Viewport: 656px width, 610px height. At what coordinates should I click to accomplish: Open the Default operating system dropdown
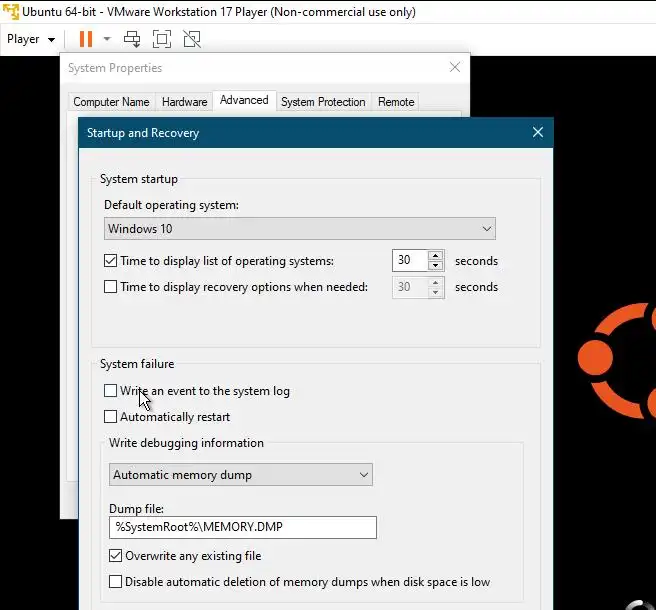tap(300, 229)
